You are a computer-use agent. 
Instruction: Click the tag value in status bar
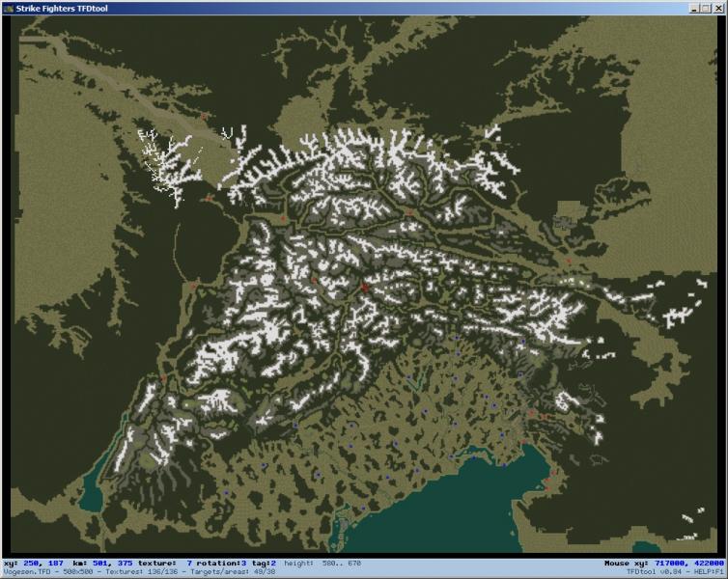pyautogui.click(x=273, y=564)
